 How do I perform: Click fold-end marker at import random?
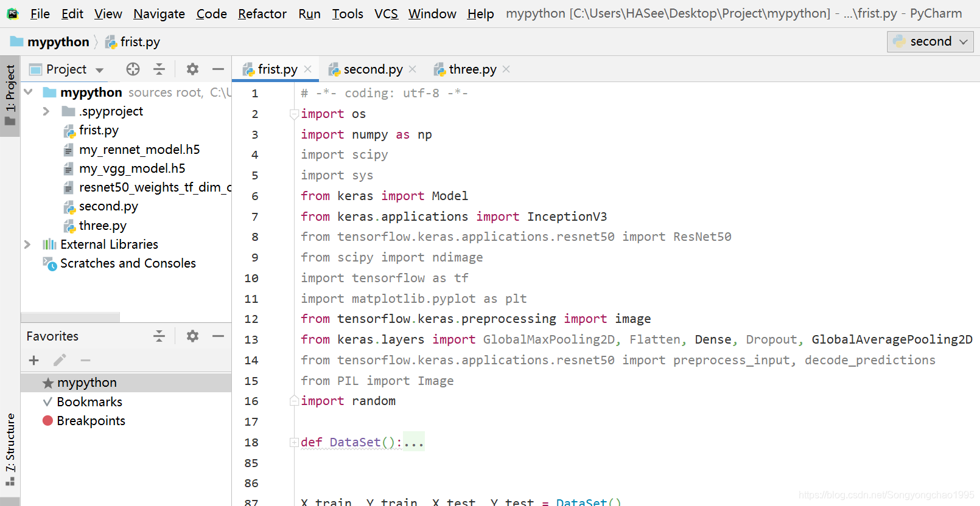(294, 400)
